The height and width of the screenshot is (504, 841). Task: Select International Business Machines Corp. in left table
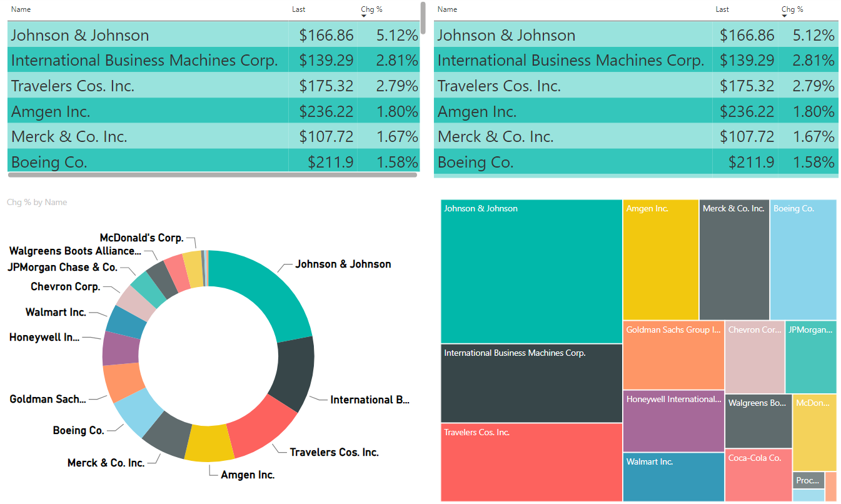144,61
